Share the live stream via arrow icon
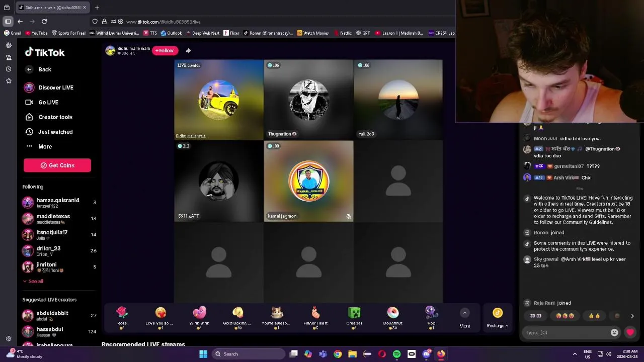644x362 pixels. pyautogui.click(x=188, y=50)
